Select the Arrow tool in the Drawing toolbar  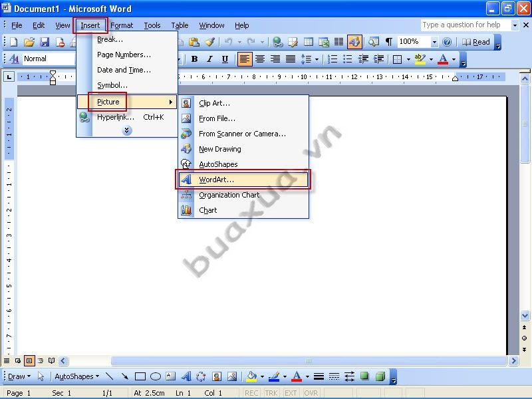pyautogui.click(x=124, y=376)
